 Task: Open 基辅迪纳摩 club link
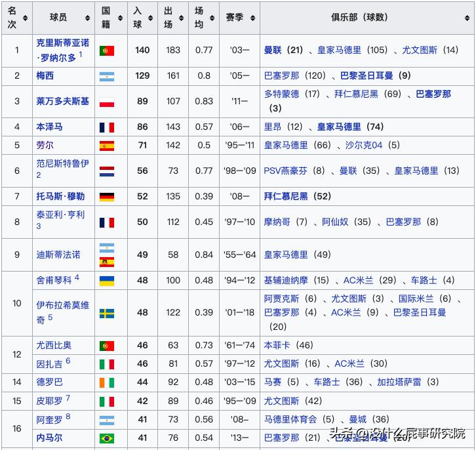pos(286,280)
